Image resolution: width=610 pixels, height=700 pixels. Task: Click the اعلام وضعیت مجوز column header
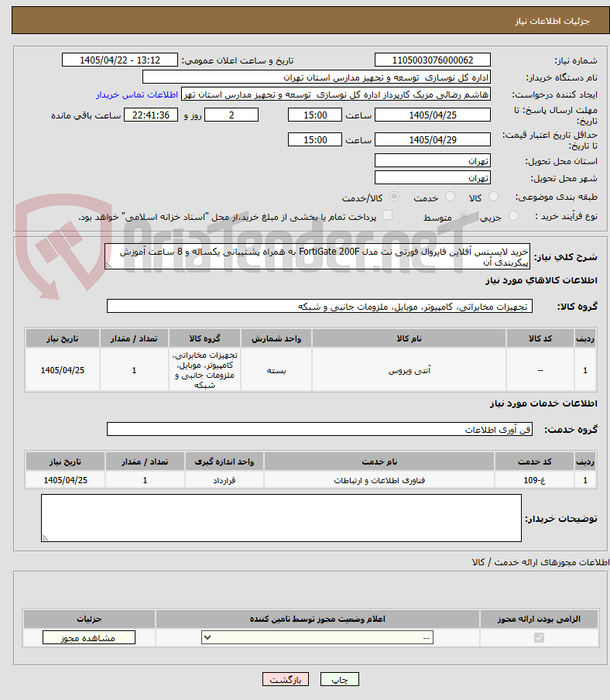317,619
